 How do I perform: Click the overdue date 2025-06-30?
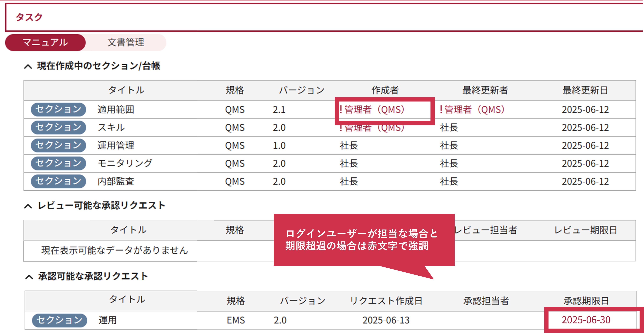tap(586, 320)
